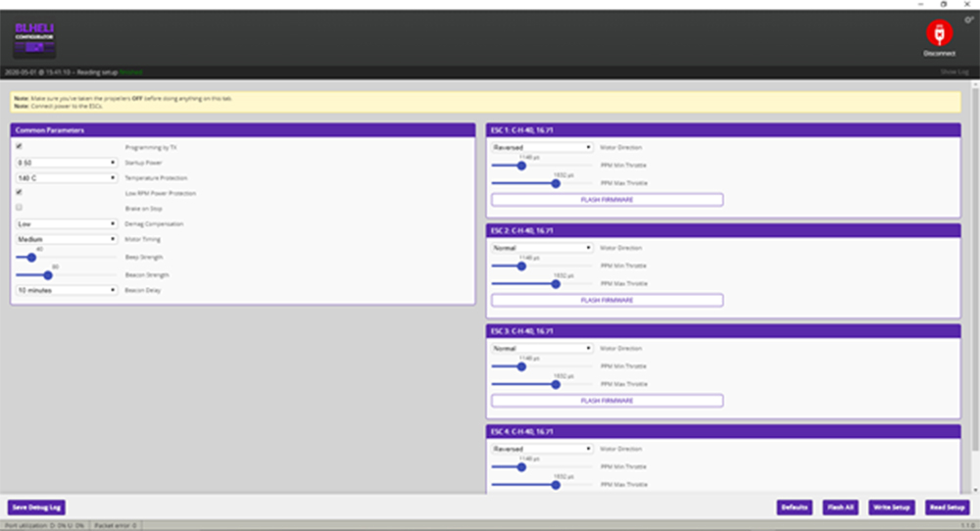
Task: Open Beacon Delay dropdown showing 10 minutes
Action: tap(67, 291)
